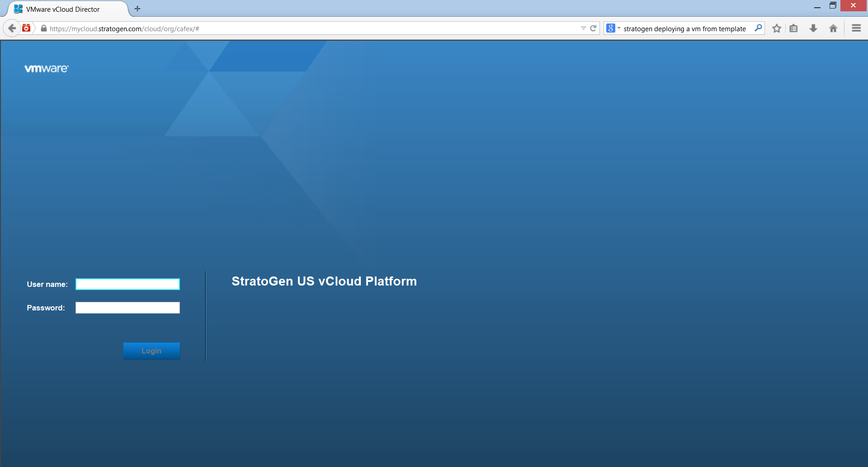
Task: Click the vmware logo
Action: pyautogui.click(x=47, y=68)
